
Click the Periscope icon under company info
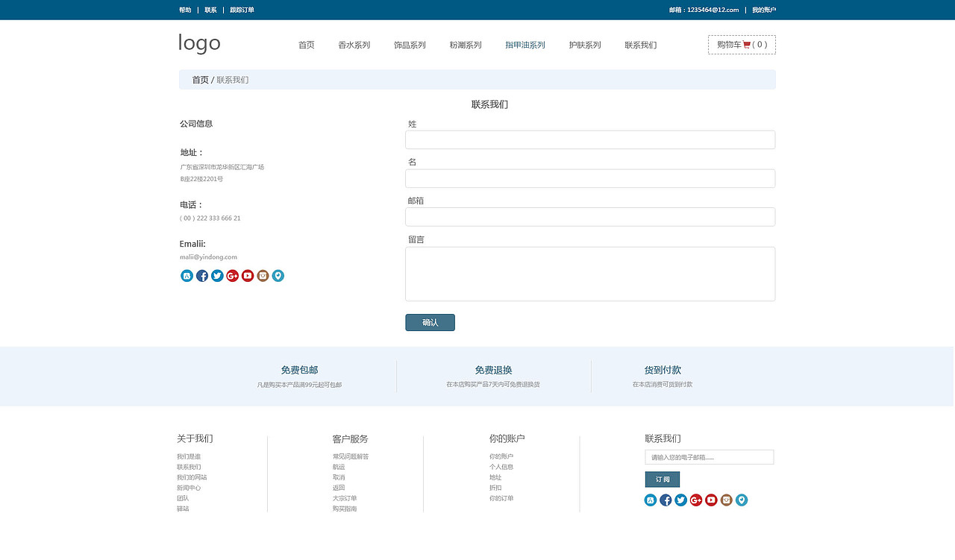(x=278, y=276)
